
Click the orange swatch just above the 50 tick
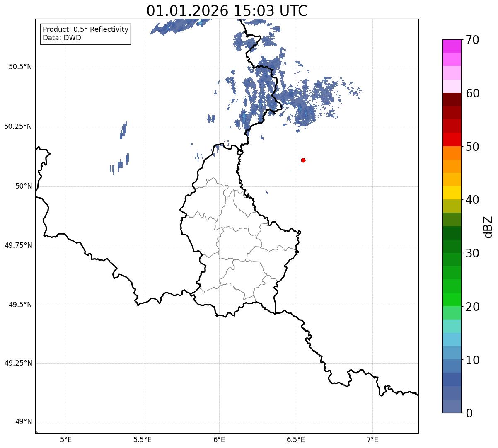coord(452,153)
